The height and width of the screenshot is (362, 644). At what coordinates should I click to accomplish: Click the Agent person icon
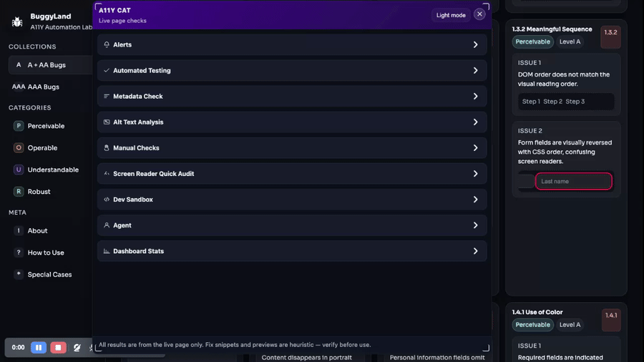(107, 225)
